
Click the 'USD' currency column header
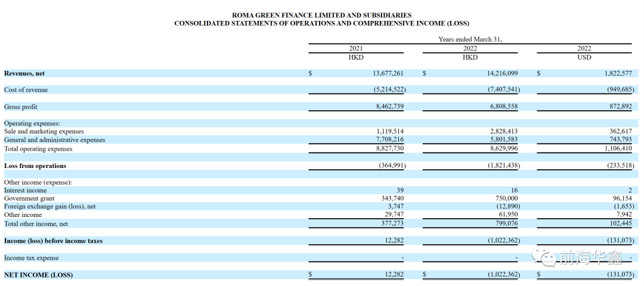[584, 57]
